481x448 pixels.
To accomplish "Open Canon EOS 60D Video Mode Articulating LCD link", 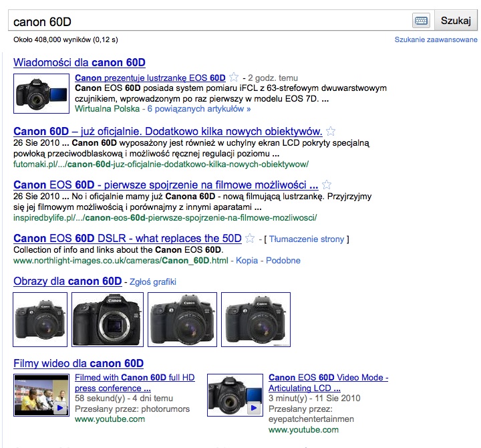I will [x=328, y=382].
